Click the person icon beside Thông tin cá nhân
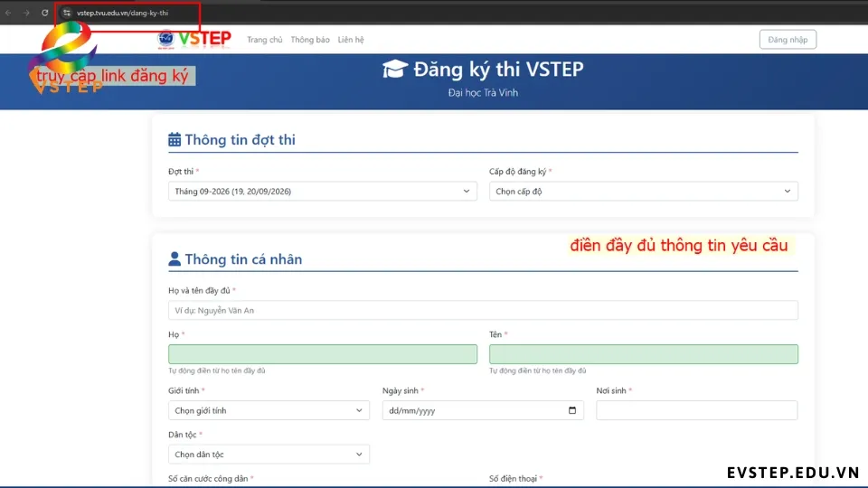 tap(175, 259)
